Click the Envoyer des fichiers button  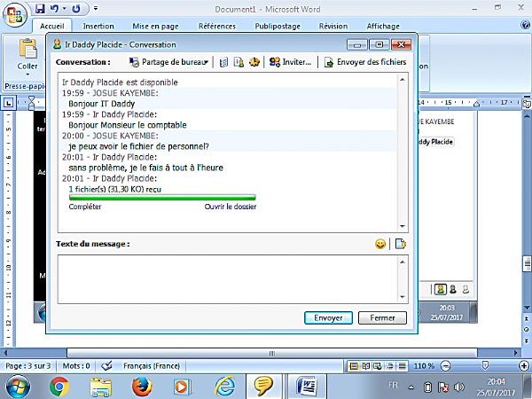tap(365, 62)
